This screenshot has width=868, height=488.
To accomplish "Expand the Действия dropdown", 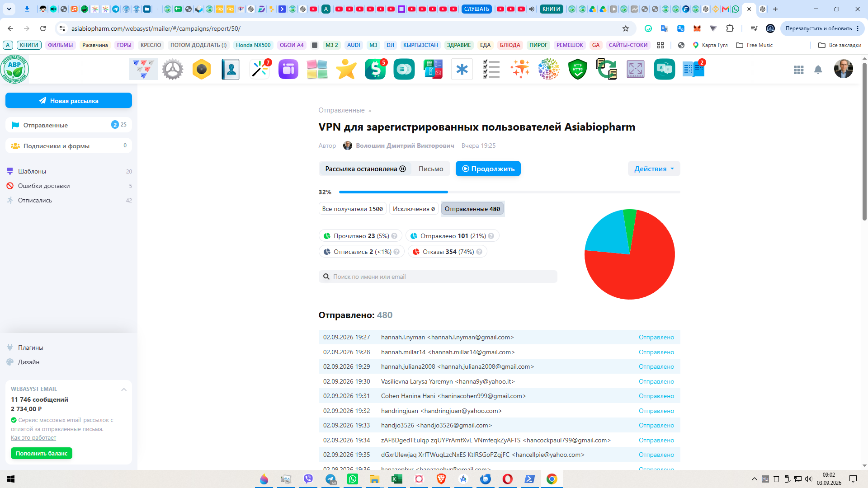I will point(654,169).
